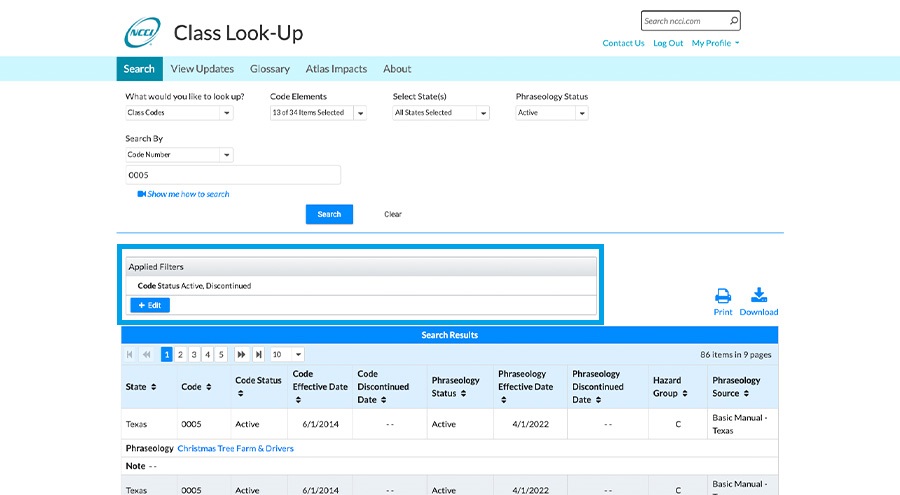Open the View Updates tab

(202, 69)
